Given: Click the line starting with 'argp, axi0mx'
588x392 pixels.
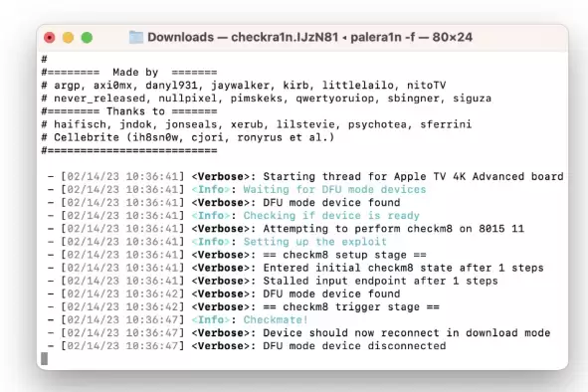Looking at the screenshot, I should tap(244, 86).
